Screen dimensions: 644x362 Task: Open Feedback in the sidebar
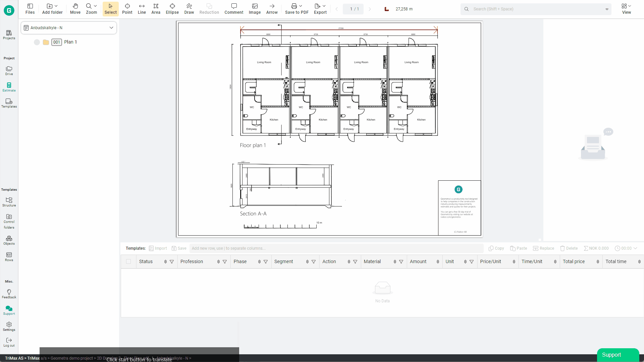9,294
